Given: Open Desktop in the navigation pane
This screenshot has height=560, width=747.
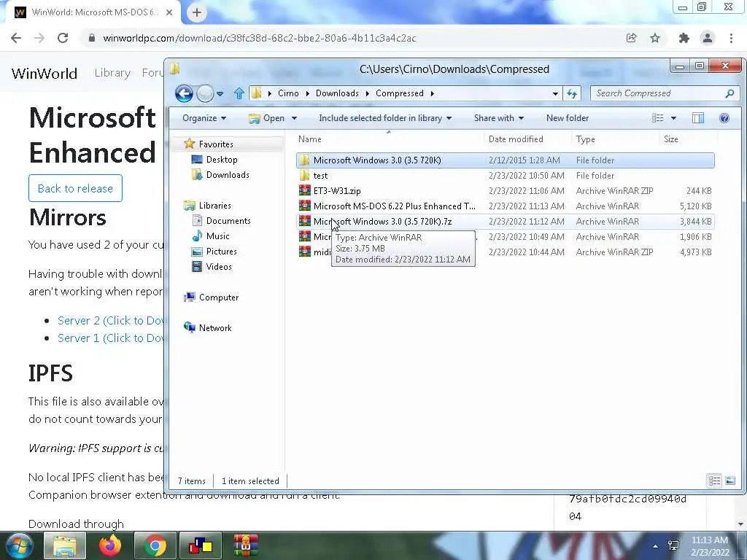Looking at the screenshot, I should [x=222, y=160].
